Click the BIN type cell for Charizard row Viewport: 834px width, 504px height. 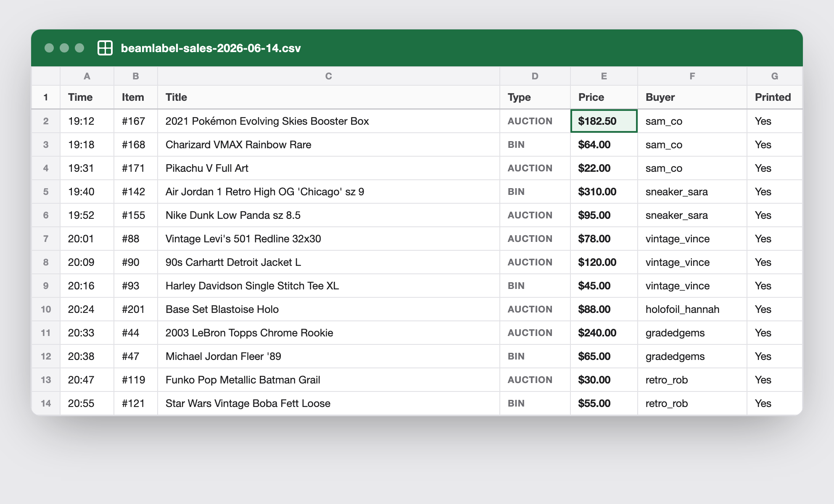(x=535, y=144)
